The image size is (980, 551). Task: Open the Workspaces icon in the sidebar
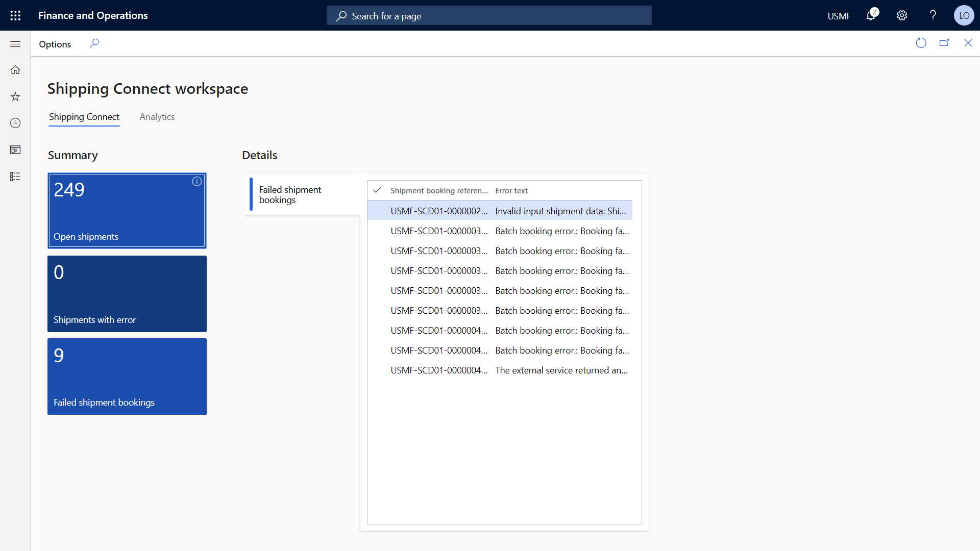[15, 149]
